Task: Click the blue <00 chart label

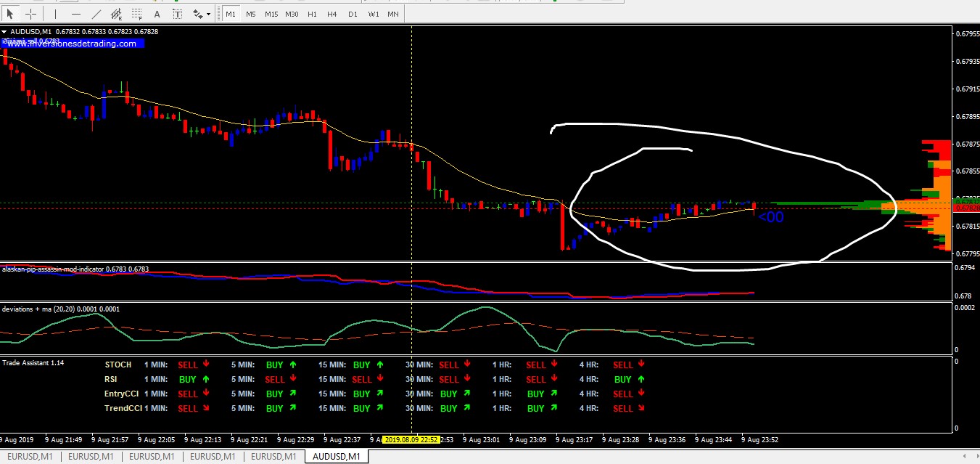Action: pyautogui.click(x=771, y=217)
